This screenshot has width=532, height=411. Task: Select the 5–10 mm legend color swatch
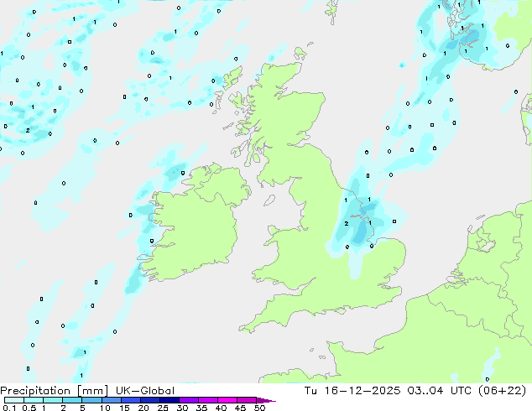91,400
